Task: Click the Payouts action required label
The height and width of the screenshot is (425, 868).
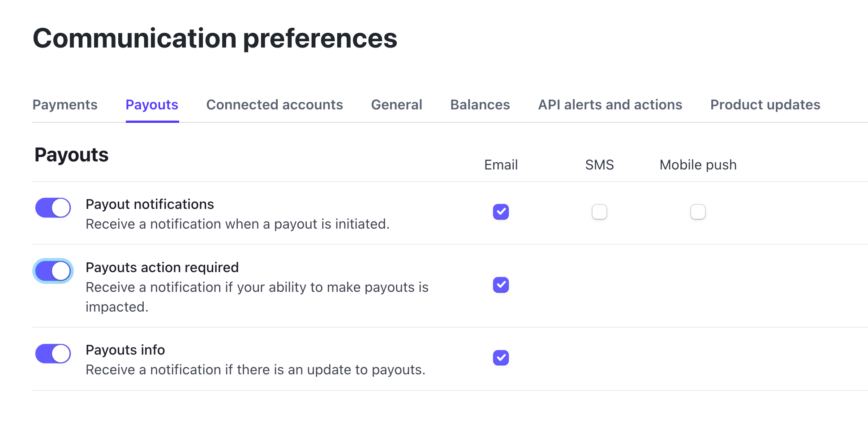Action: [162, 268]
